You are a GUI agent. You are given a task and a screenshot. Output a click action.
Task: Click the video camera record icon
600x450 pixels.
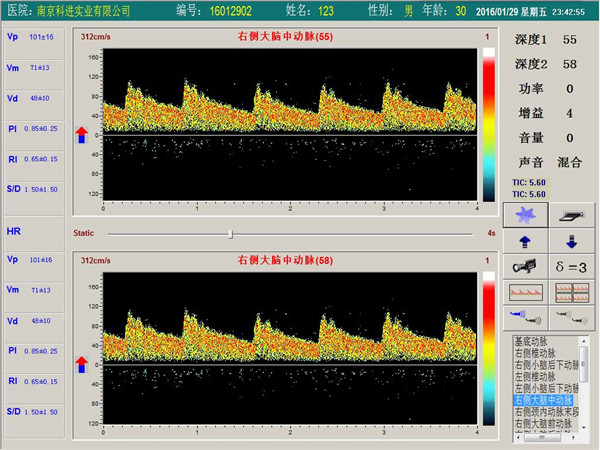(524, 266)
